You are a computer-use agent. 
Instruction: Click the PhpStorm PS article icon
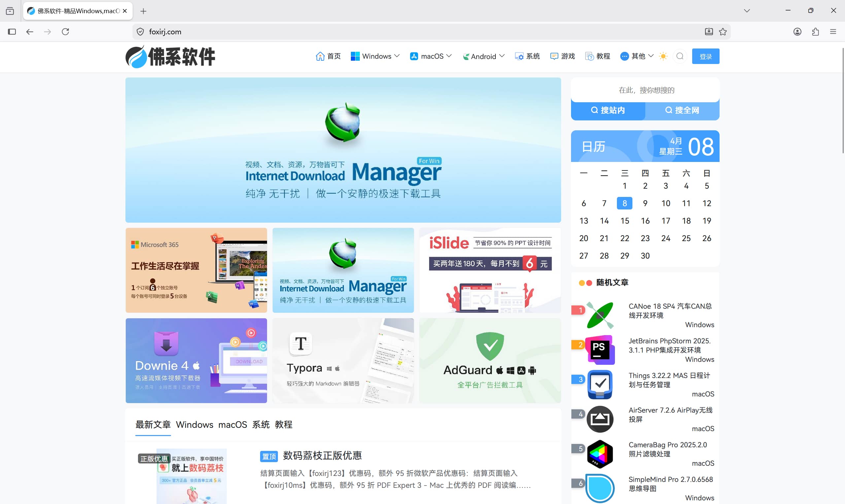click(600, 350)
